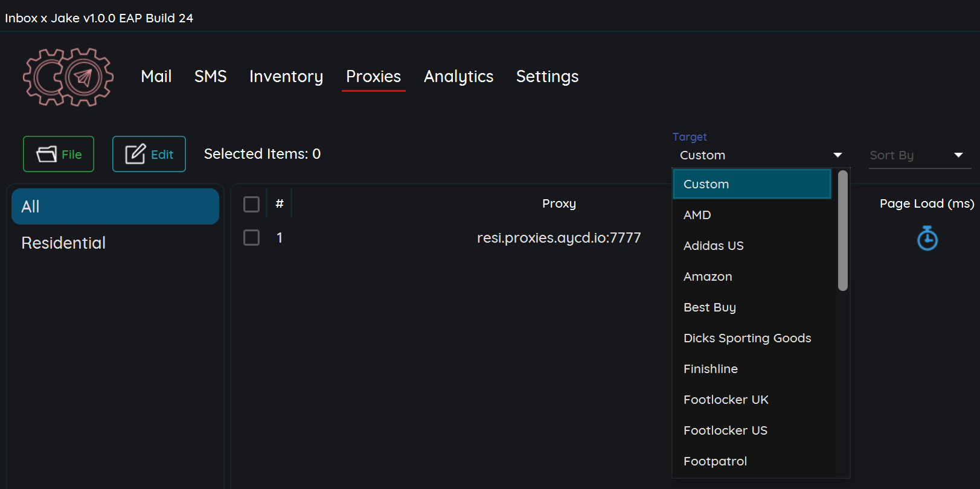Select Finishline from the dropdown
Viewport: 980px width, 489px height.
(x=752, y=369)
